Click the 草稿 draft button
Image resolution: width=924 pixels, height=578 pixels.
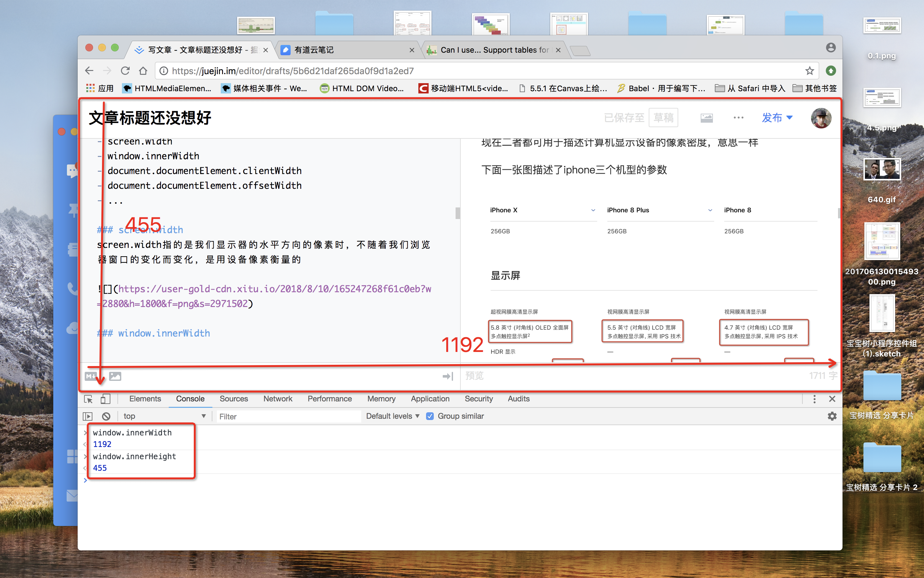pyautogui.click(x=663, y=118)
